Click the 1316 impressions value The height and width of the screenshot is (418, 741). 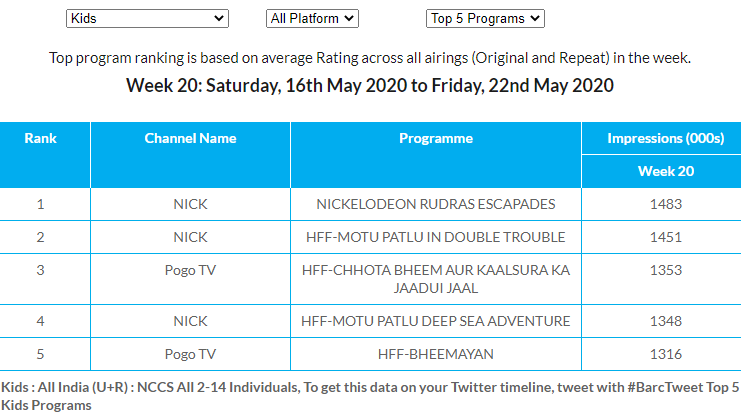(665, 354)
